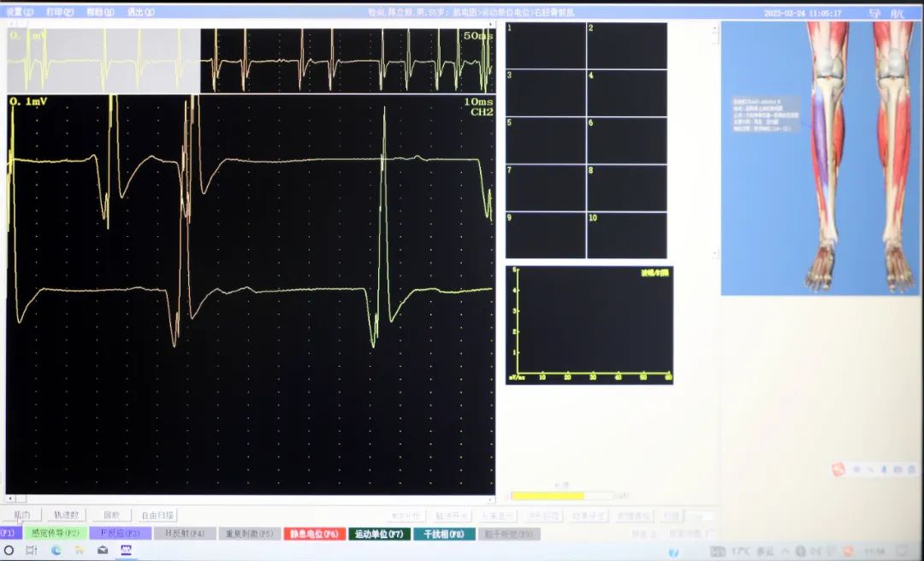The image size is (924, 561).
Task: Open the 设置 menu
Action: [x=20, y=13]
